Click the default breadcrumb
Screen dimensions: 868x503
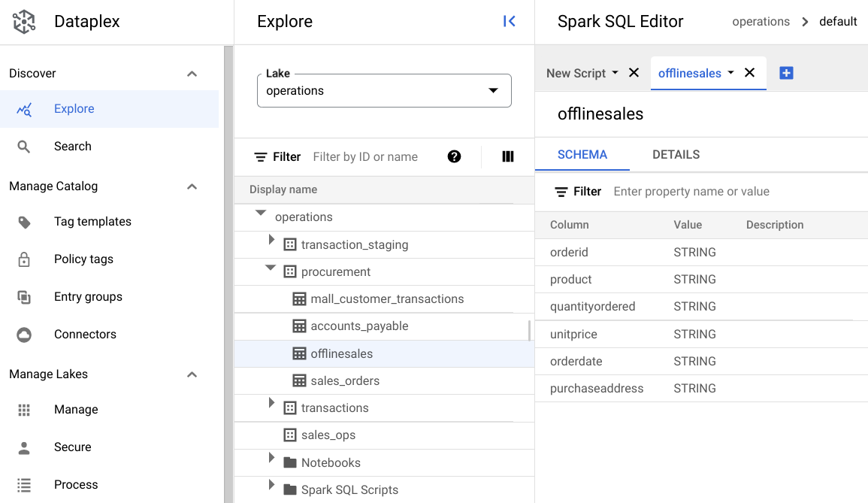click(837, 22)
